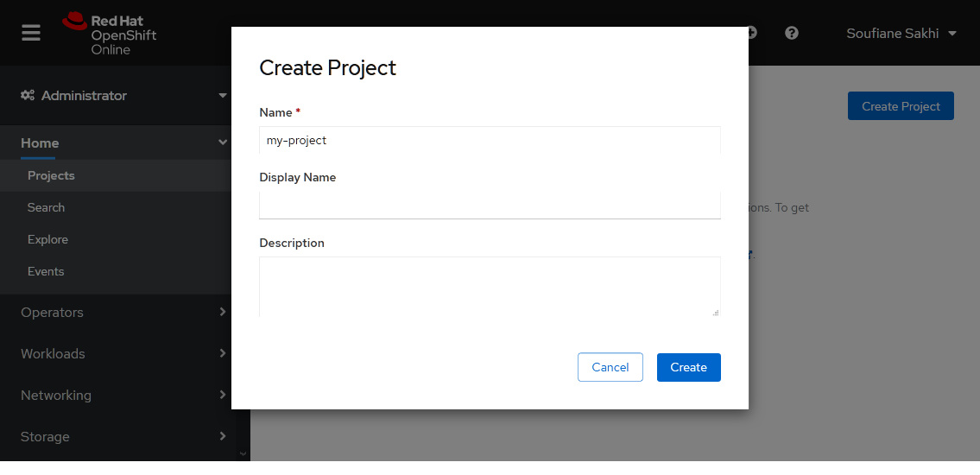This screenshot has height=475, width=980.
Task: Collapse the Home navigation section
Action: click(123, 142)
